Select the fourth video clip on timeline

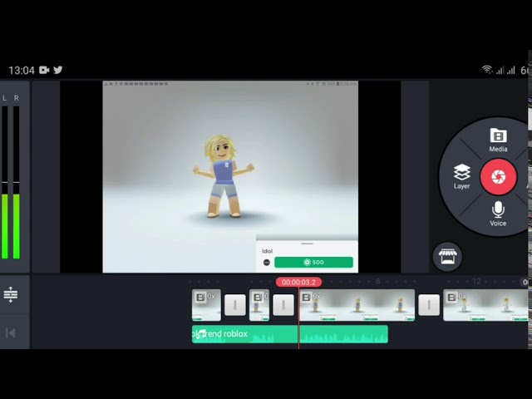coord(485,305)
